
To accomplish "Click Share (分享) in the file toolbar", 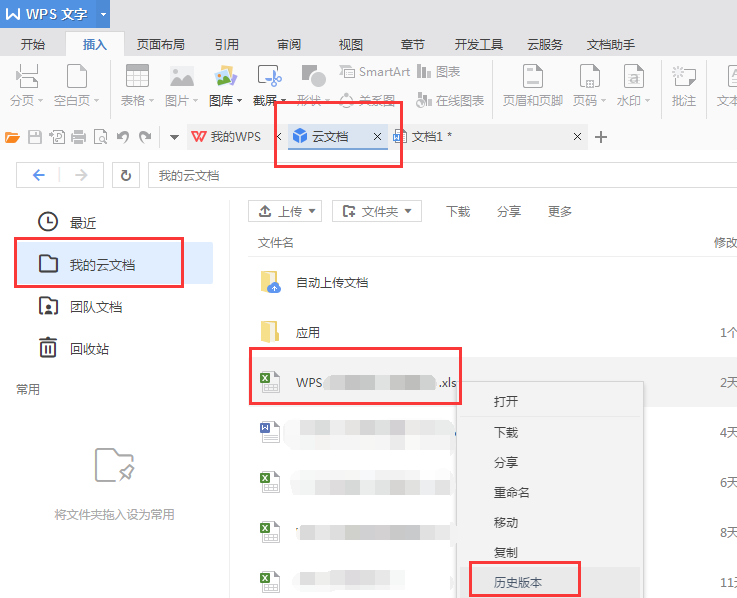I will tap(509, 212).
